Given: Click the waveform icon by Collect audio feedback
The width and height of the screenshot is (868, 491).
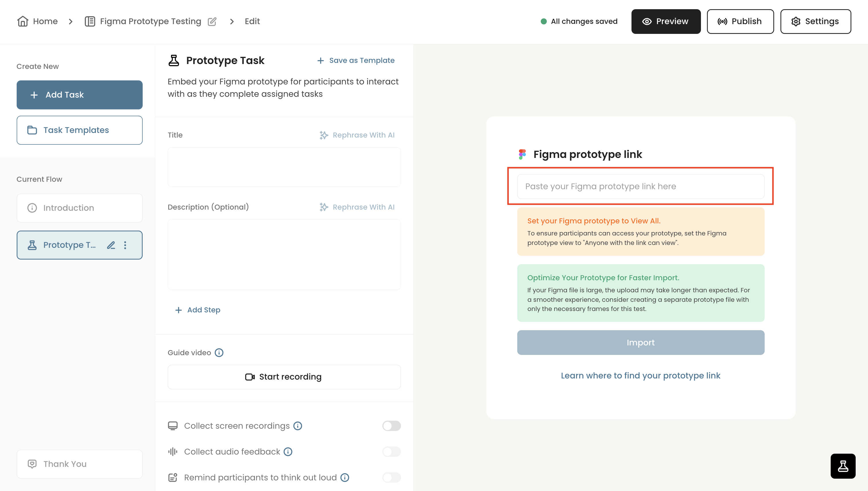Looking at the screenshot, I should [x=173, y=452].
